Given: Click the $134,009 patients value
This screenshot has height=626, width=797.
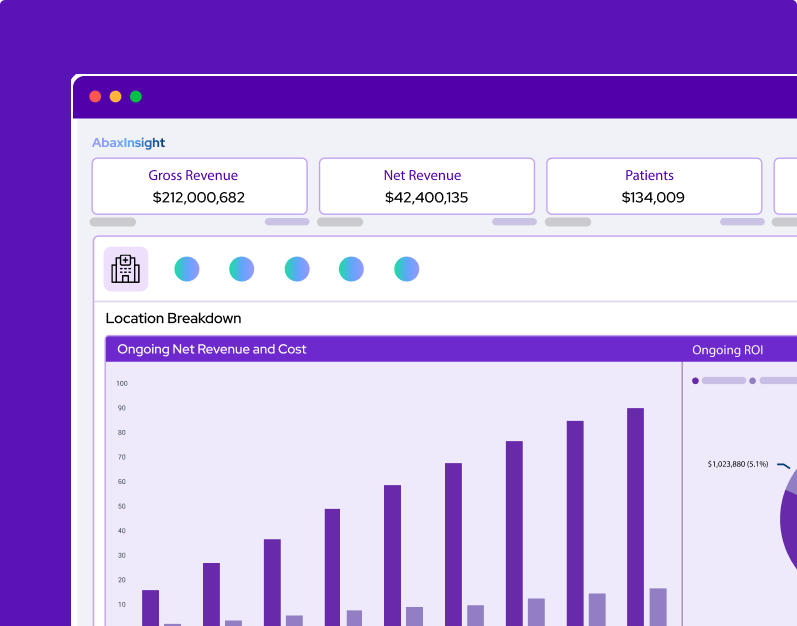Looking at the screenshot, I should 653,197.
